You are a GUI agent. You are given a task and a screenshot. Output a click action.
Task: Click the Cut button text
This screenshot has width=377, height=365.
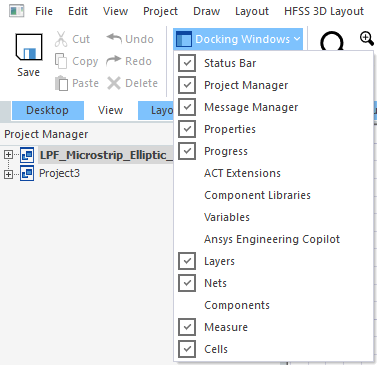[81, 39]
